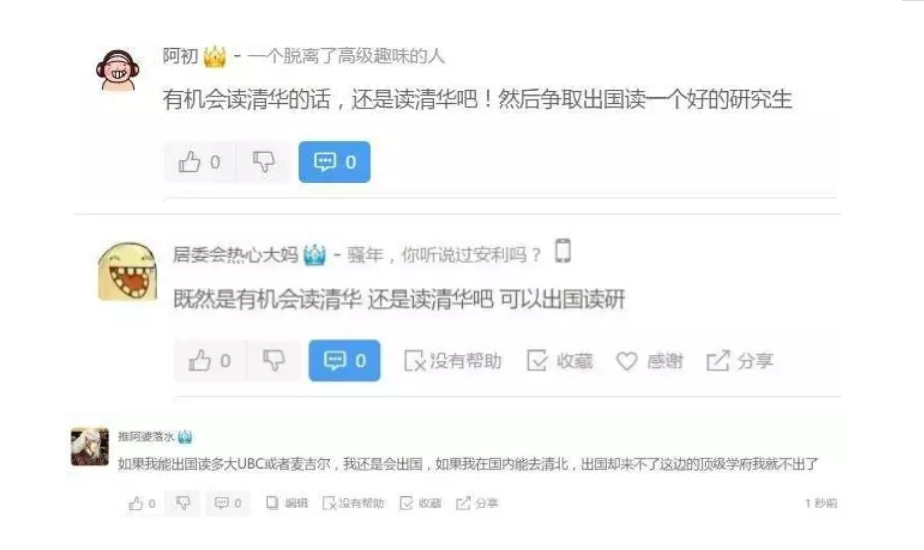Click the username 推阿婆落水
Image resolution: width=924 pixels, height=550 pixels.
coord(146,437)
